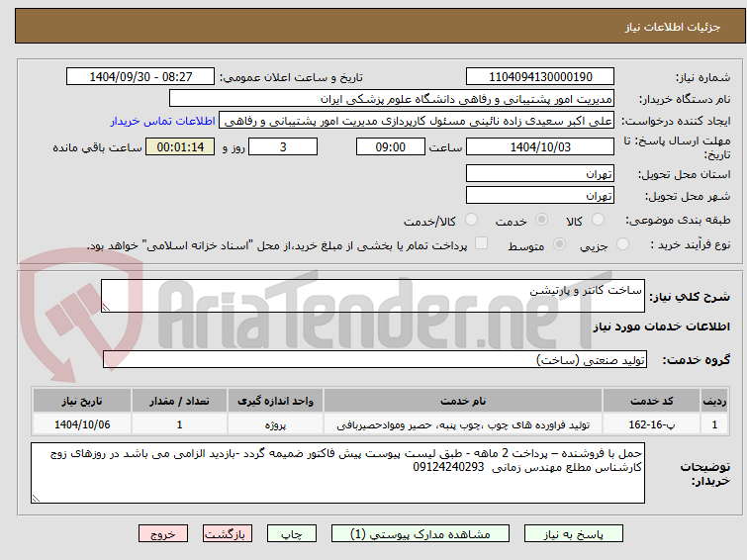Click the ساعت باقی مانده label
This screenshot has height=560, width=747.
click(97, 147)
